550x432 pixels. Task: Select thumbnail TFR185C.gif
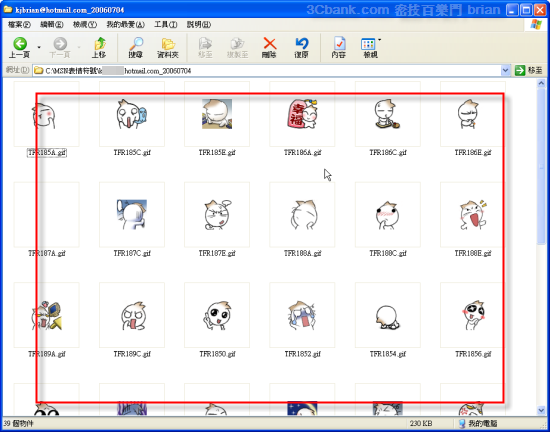[132, 114]
